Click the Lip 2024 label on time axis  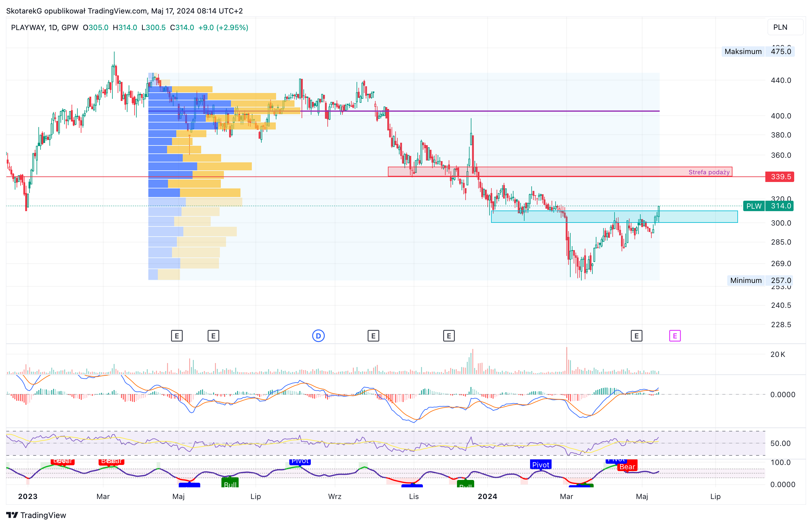point(715,496)
